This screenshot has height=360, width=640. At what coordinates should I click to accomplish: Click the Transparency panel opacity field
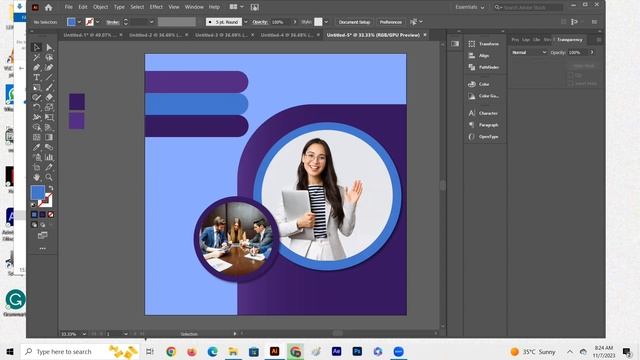pos(577,52)
